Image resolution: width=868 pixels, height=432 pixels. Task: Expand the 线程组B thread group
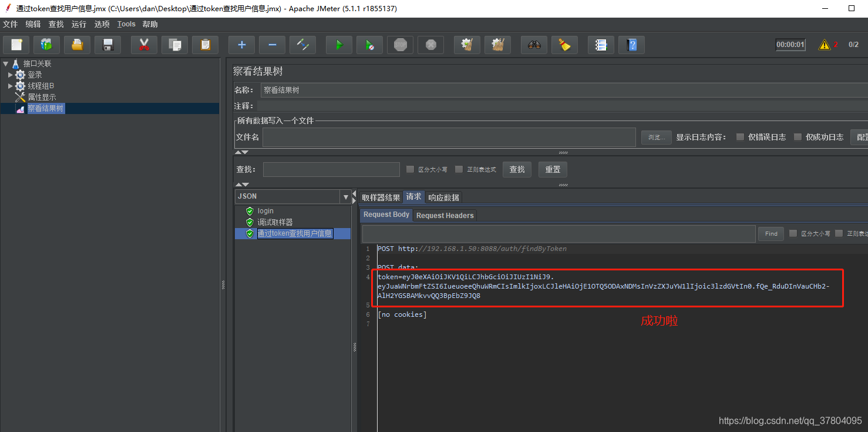tap(10, 86)
